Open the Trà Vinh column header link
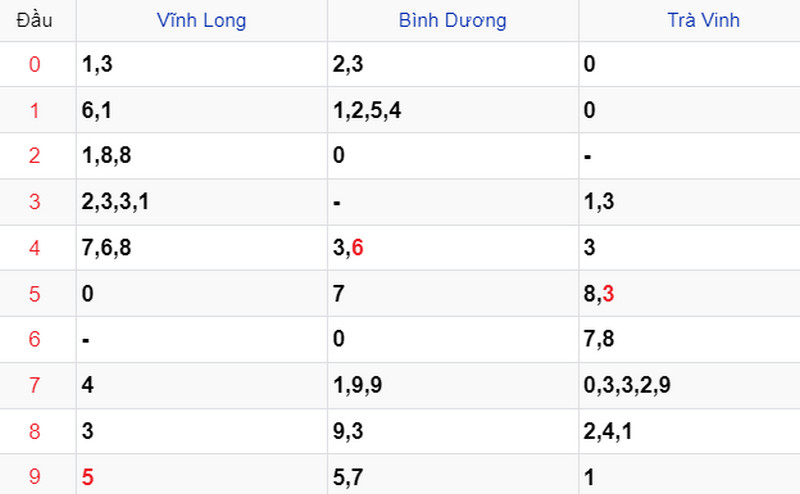The image size is (800, 494). pos(704,20)
